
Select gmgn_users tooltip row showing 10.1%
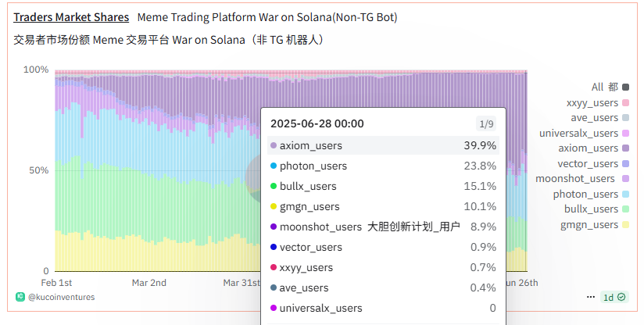(x=383, y=206)
